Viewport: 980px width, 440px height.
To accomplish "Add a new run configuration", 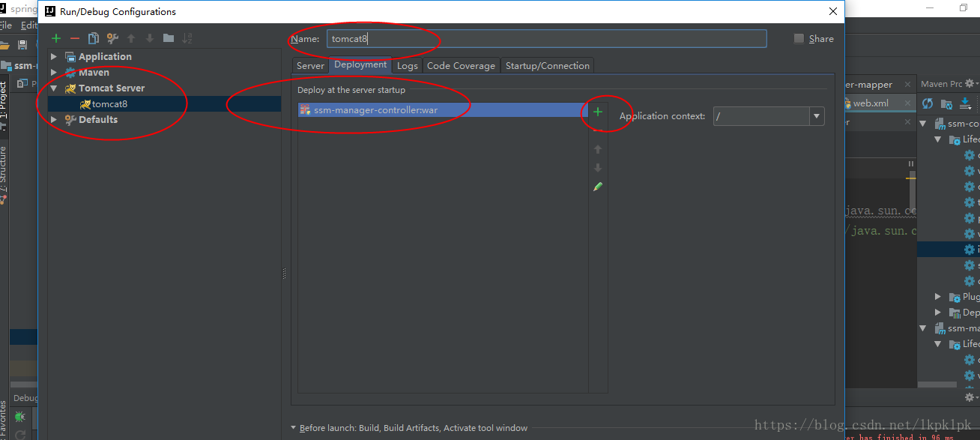I will point(56,38).
